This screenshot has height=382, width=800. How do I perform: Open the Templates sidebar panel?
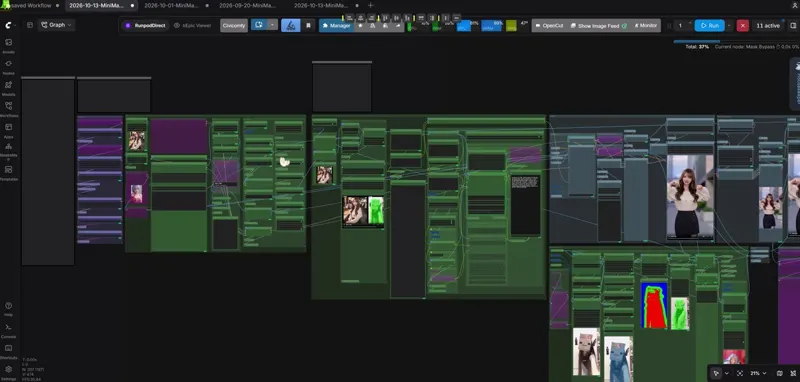[x=9, y=173]
